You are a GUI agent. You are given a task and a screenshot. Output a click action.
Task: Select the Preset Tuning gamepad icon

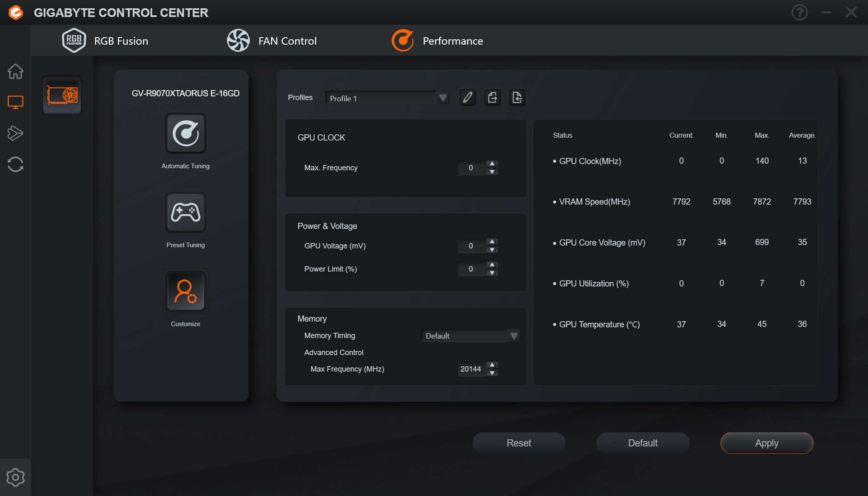click(x=186, y=212)
